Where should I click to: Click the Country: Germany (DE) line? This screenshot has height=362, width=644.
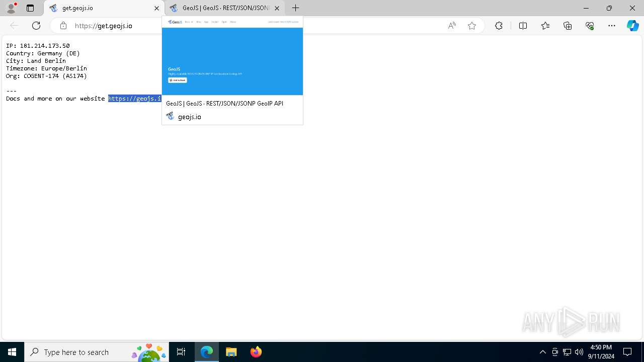[43, 53]
